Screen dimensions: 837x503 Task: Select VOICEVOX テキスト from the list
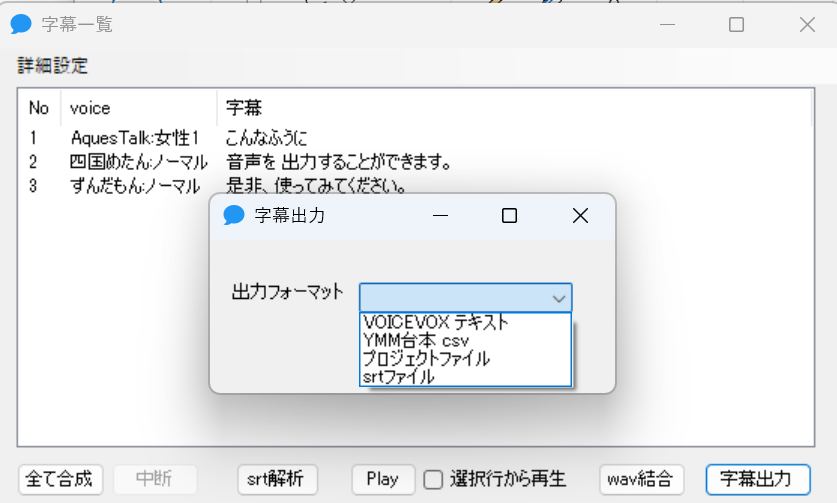click(465, 323)
